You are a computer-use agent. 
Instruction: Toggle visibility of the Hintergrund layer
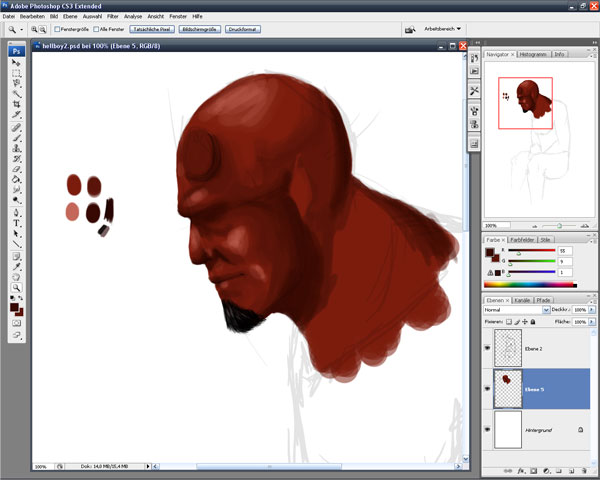pos(487,429)
